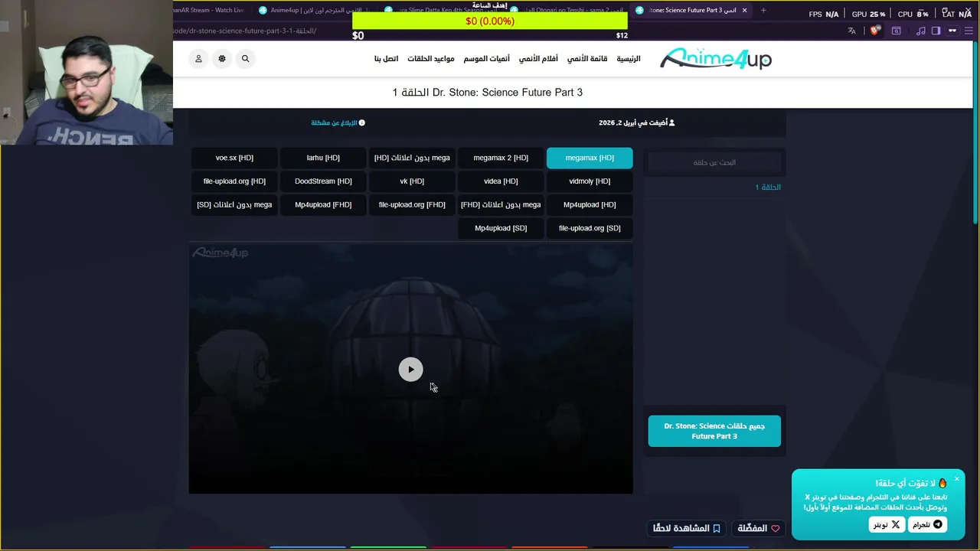980x551 pixels.
Task: Select the file-upload.org [FHD] server
Action: 412,204
